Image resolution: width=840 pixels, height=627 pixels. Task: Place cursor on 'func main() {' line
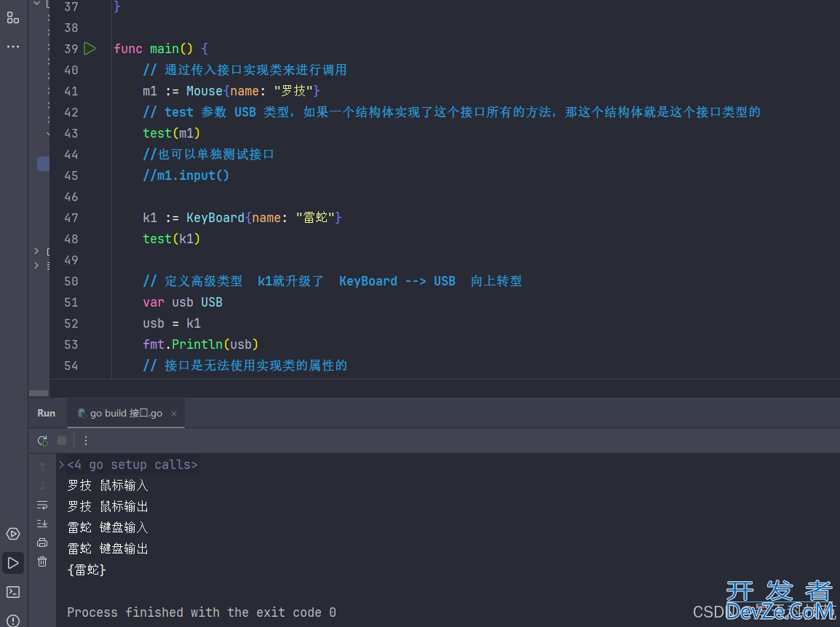(161, 49)
